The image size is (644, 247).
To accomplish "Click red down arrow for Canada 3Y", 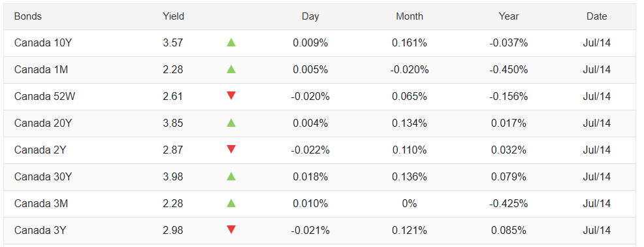I will 231,230.
